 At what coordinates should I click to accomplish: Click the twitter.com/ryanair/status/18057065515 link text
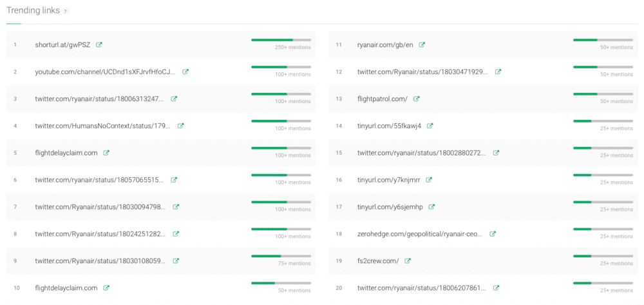click(99, 180)
